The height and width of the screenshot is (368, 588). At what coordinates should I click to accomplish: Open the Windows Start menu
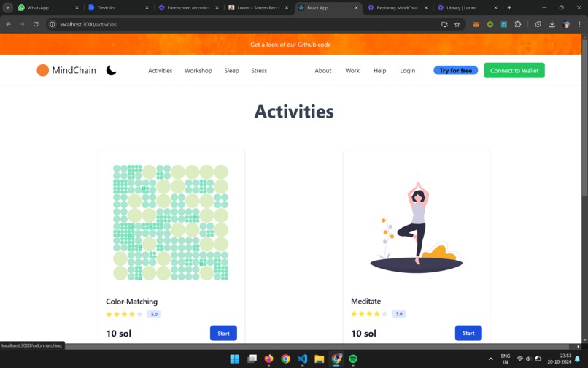[235, 359]
